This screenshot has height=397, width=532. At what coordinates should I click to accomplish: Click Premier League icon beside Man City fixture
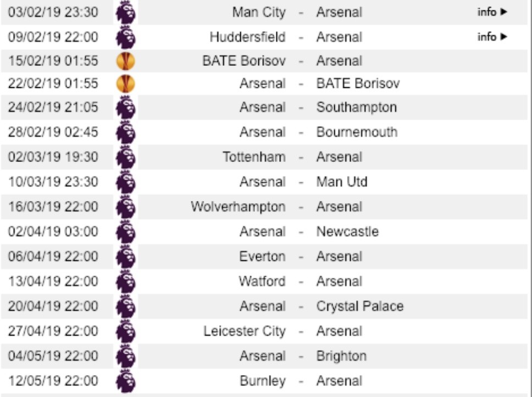[126, 13]
